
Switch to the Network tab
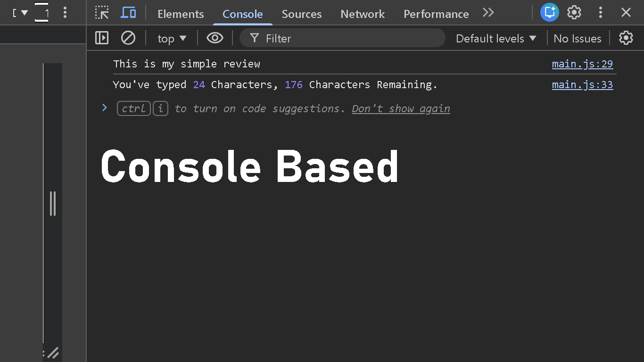click(x=363, y=14)
